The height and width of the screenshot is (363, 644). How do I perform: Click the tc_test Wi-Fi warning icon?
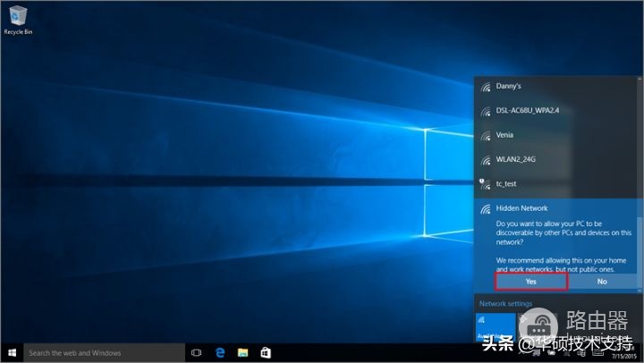pyautogui.click(x=485, y=184)
